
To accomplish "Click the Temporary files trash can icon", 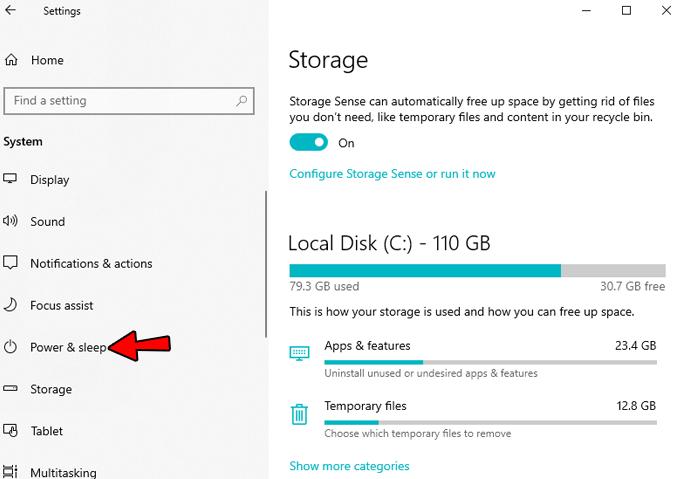I will (x=299, y=414).
